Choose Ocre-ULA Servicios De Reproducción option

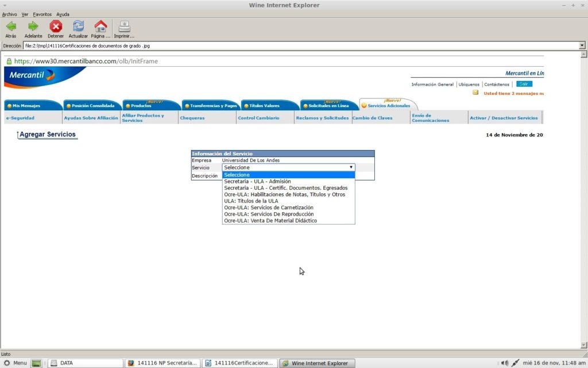click(x=289, y=214)
